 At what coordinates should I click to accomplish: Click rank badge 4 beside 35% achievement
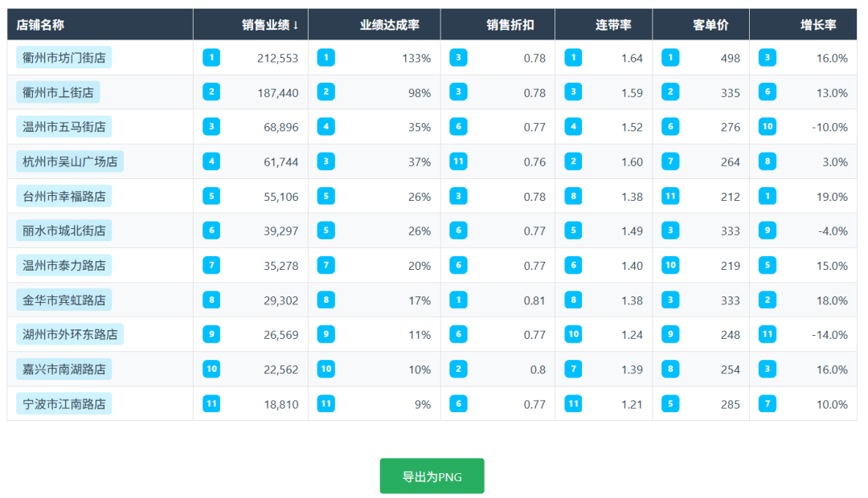[x=326, y=127]
